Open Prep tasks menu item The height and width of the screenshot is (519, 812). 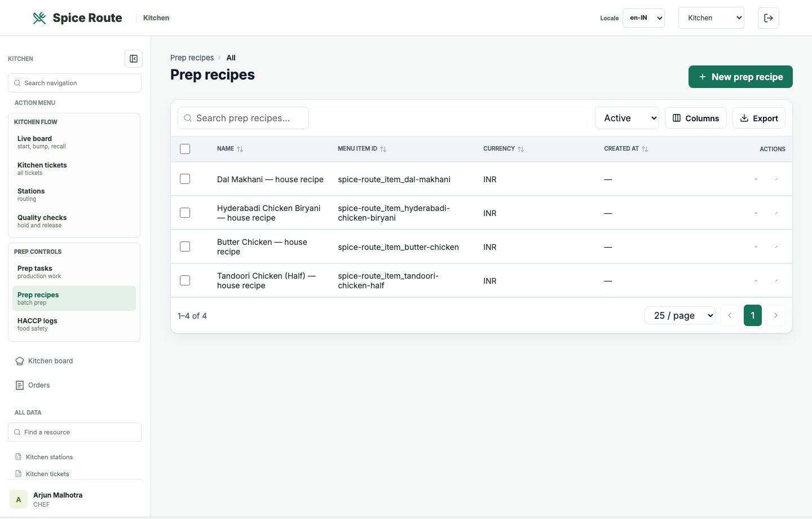pyautogui.click(x=74, y=272)
